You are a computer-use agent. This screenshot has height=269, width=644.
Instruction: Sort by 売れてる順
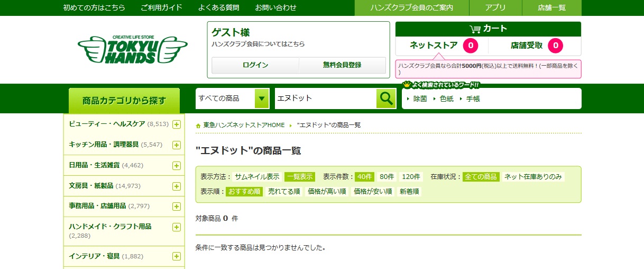284,192
